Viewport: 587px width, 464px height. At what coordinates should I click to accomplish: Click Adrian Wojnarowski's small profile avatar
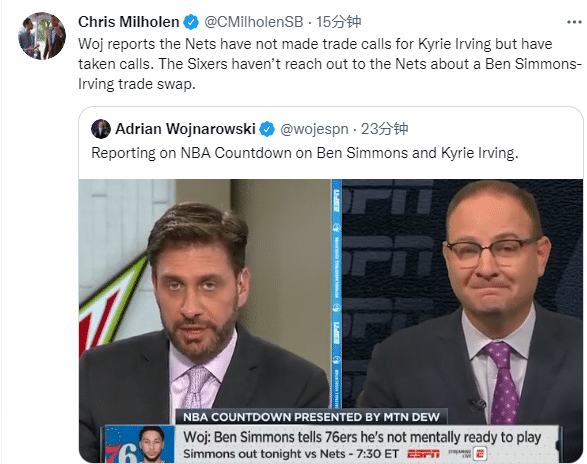coord(101,129)
